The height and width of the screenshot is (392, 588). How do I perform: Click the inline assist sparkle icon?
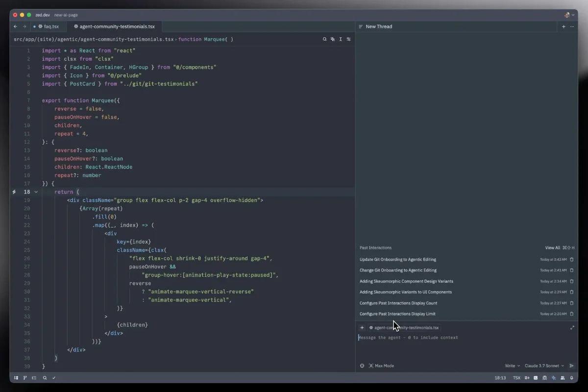pos(333,39)
